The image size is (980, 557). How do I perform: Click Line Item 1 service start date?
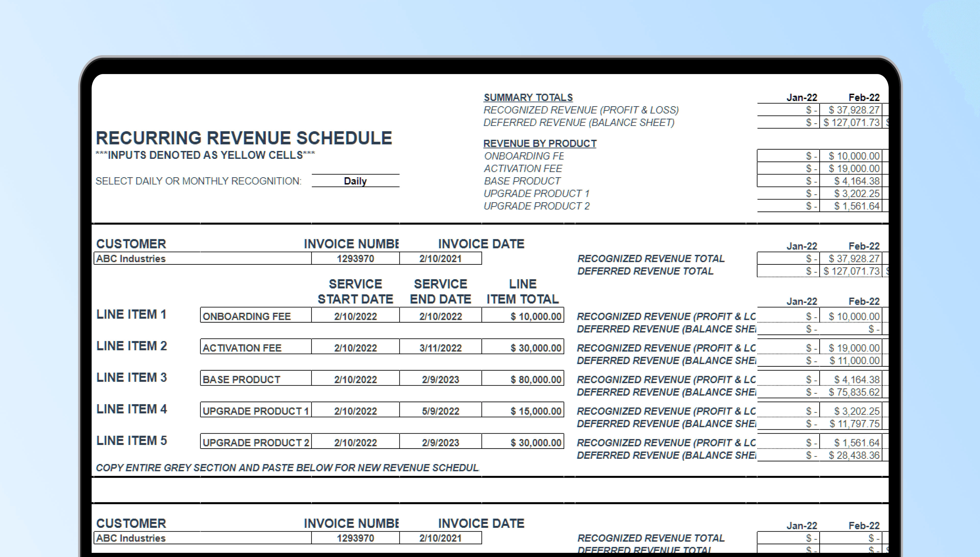(x=355, y=315)
